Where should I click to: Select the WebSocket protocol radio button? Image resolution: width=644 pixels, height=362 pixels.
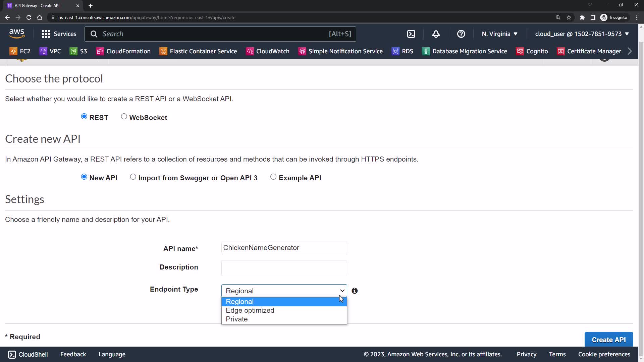tap(124, 117)
